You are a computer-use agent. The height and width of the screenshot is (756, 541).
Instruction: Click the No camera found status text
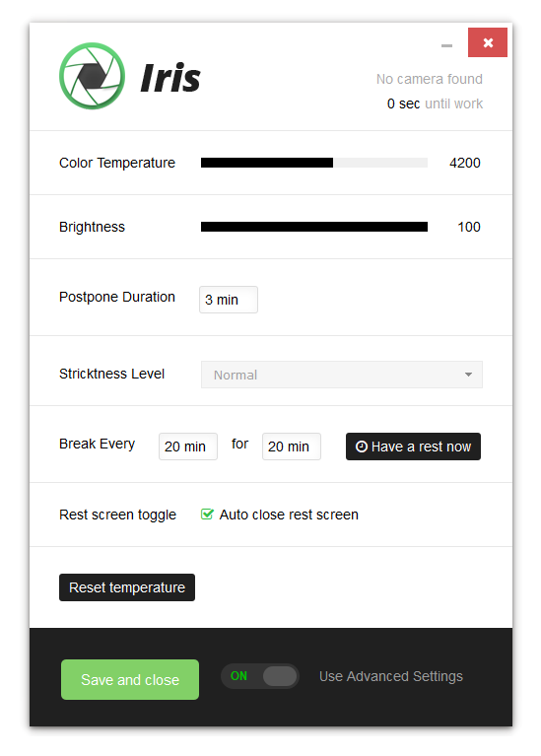(x=429, y=79)
